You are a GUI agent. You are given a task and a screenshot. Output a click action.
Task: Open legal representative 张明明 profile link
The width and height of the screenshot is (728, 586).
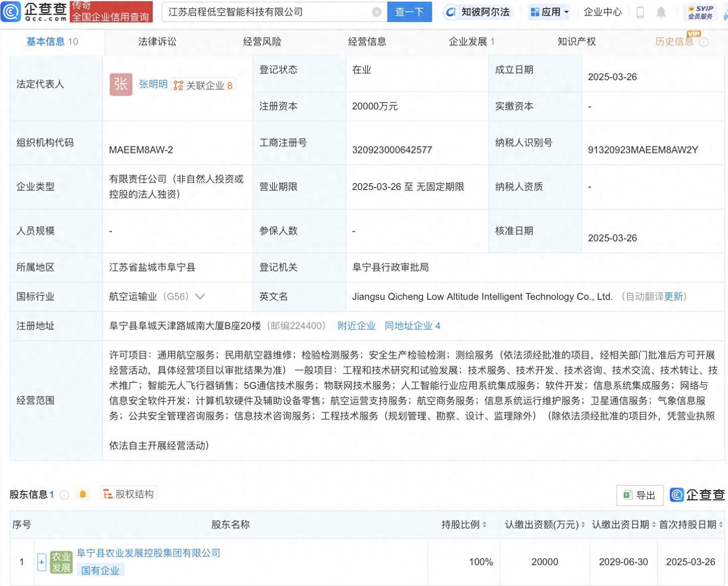pyautogui.click(x=153, y=85)
